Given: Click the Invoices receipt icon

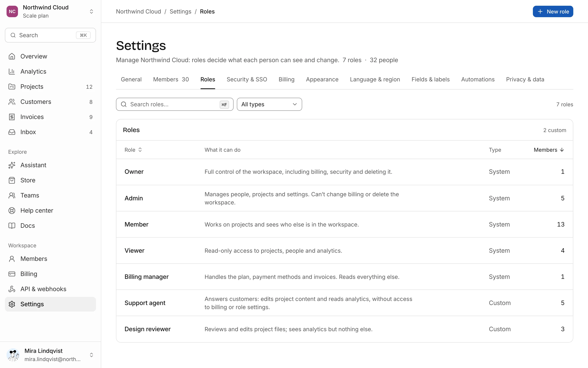Looking at the screenshot, I should (12, 117).
